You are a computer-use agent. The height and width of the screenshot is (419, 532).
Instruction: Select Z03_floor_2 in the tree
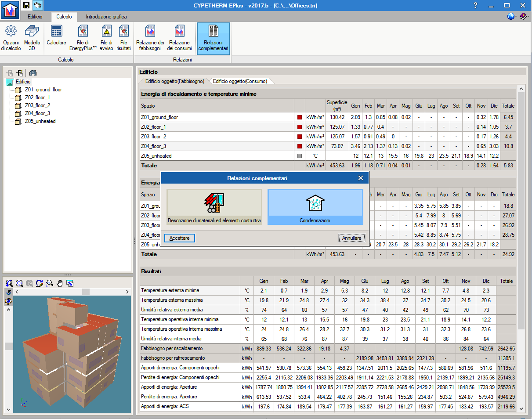click(x=37, y=105)
